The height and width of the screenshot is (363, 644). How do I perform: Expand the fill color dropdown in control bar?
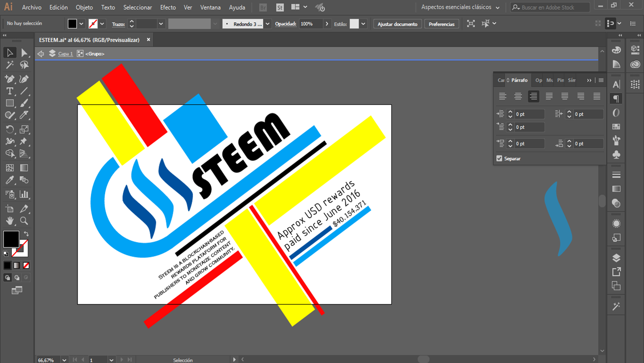coord(81,24)
